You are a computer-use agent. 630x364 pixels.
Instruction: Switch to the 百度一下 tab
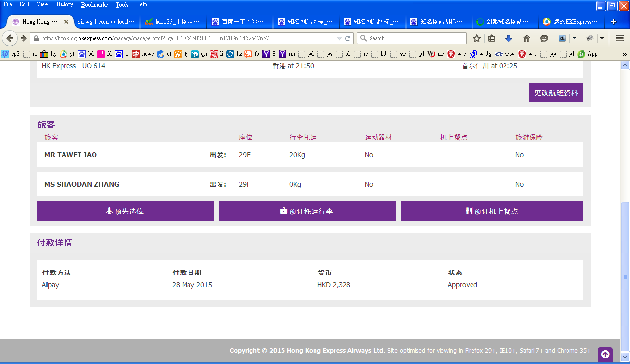pyautogui.click(x=239, y=22)
